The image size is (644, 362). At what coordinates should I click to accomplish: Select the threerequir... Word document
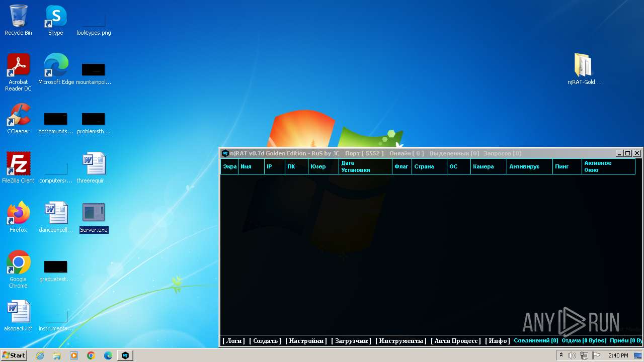(x=94, y=168)
